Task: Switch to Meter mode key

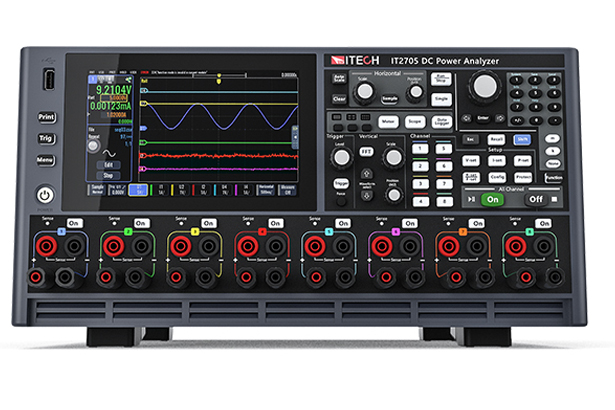Action: 388,122
